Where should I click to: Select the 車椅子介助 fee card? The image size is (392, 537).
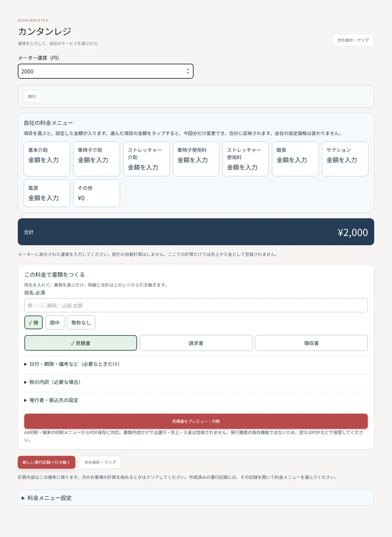coord(96,159)
